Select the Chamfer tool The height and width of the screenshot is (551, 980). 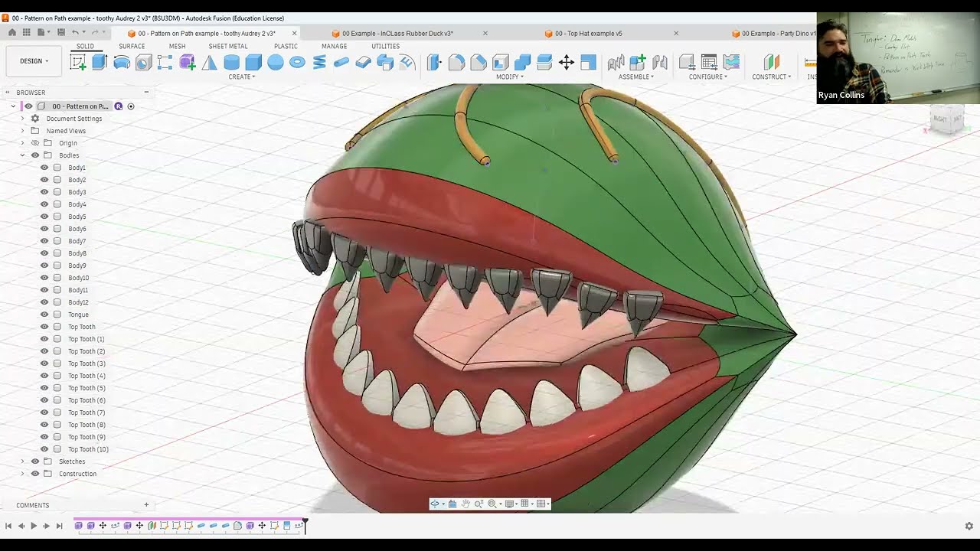pos(479,63)
